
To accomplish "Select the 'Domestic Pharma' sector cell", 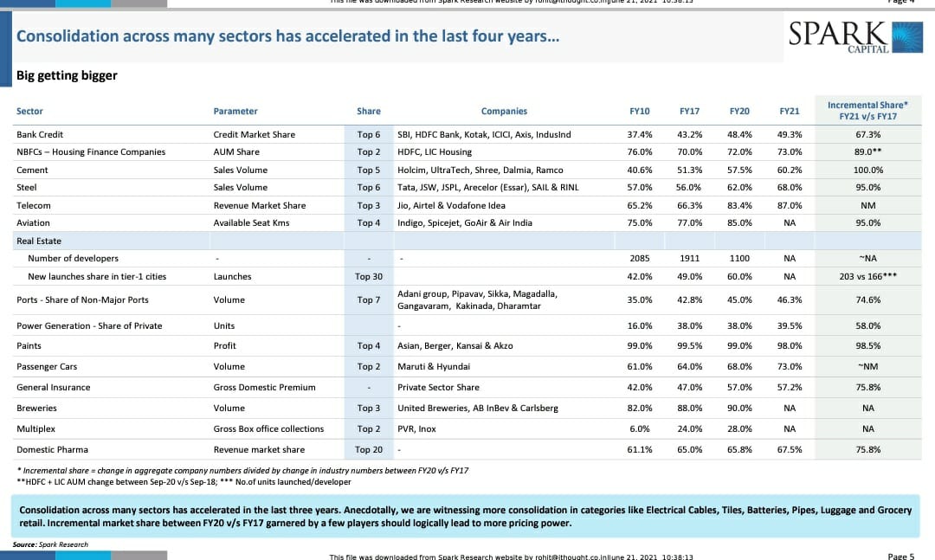I will [52, 450].
